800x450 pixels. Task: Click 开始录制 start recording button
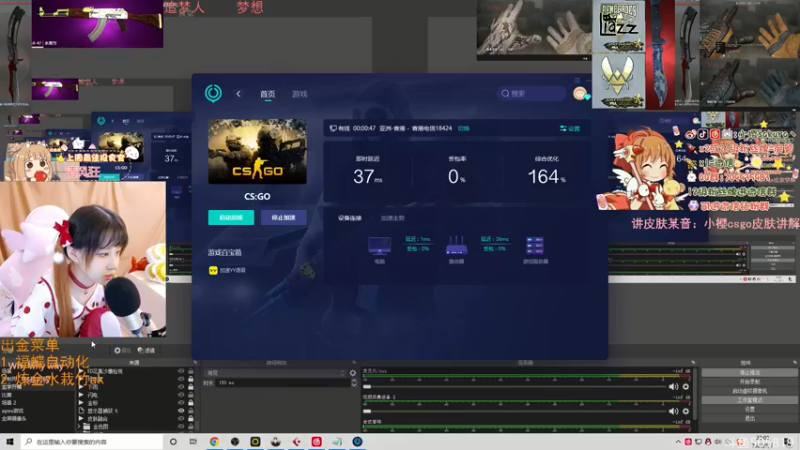click(749, 382)
